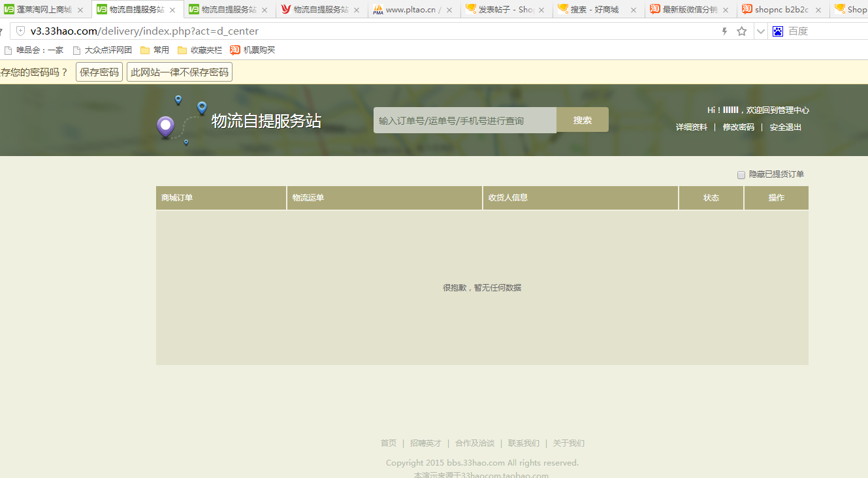Open the 联系我们 footer link
The width and height of the screenshot is (868, 478).
click(x=524, y=443)
